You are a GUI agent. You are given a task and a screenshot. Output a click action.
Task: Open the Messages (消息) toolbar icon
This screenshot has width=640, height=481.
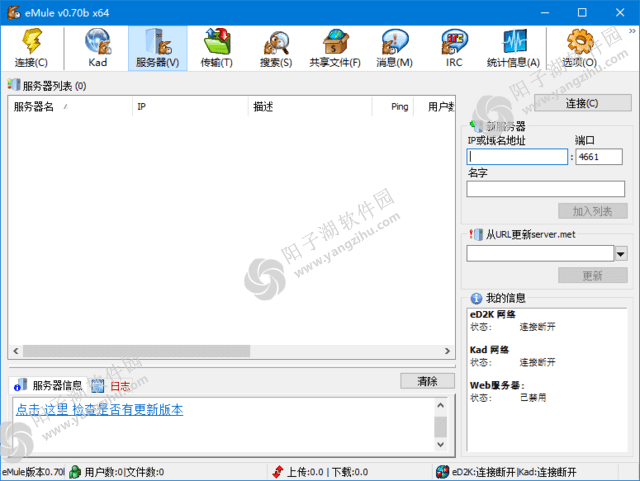(x=394, y=42)
